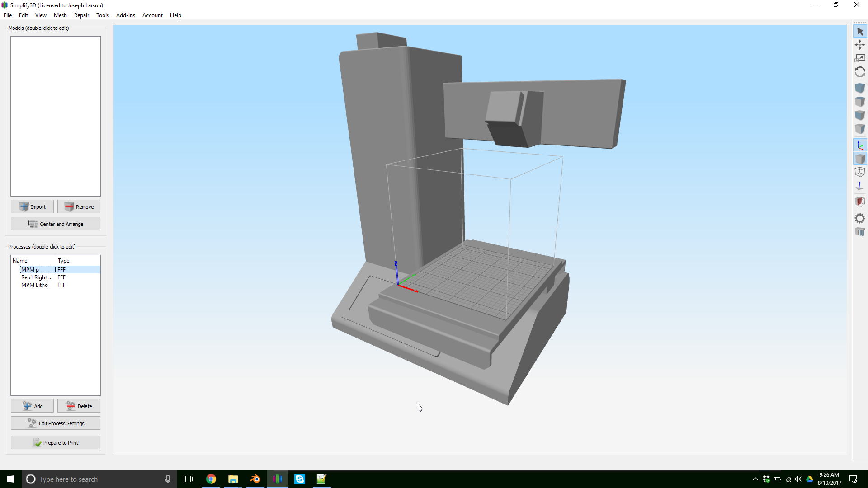Open the Tools menu
This screenshot has width=868, height=488.
coord(103,15)
